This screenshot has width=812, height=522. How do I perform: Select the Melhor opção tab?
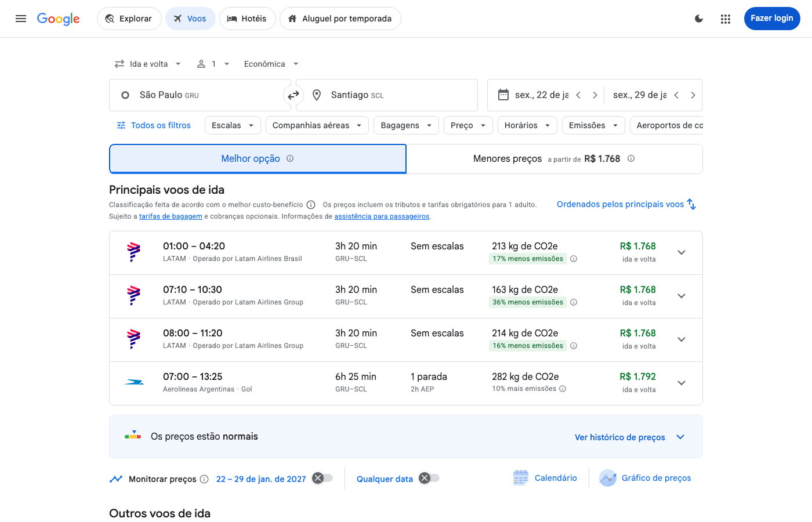coord(258,158)
